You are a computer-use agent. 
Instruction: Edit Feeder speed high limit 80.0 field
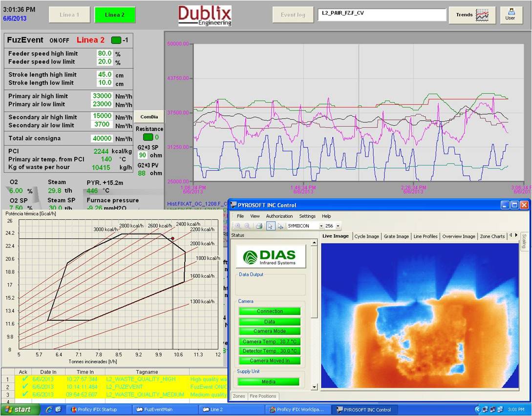click(105, 53)
